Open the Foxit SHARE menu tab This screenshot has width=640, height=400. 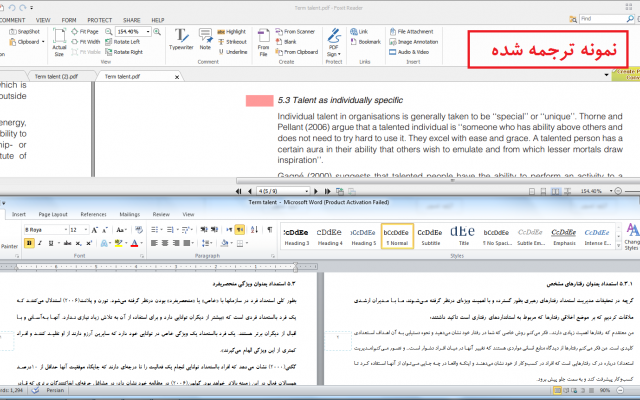pyautogui.click(x=132, y=20)
